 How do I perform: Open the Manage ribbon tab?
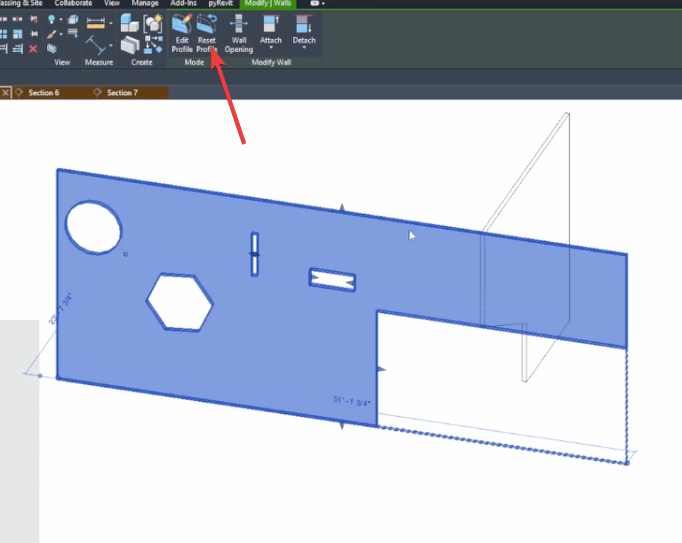(145, 3)
